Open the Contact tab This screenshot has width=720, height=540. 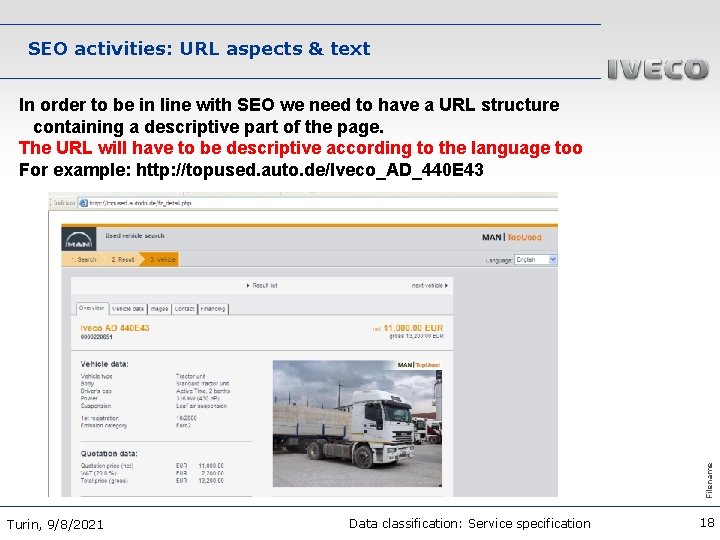click(x=184, y=309)
